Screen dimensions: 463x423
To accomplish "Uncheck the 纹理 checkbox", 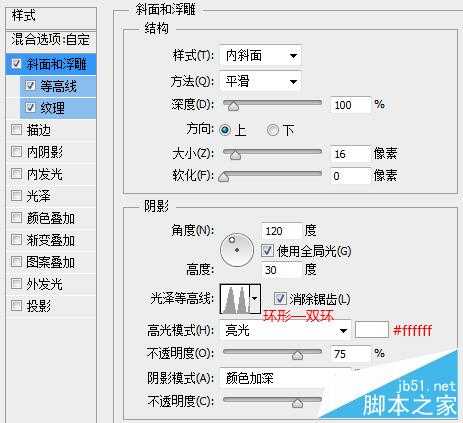I will coord(30,107).
